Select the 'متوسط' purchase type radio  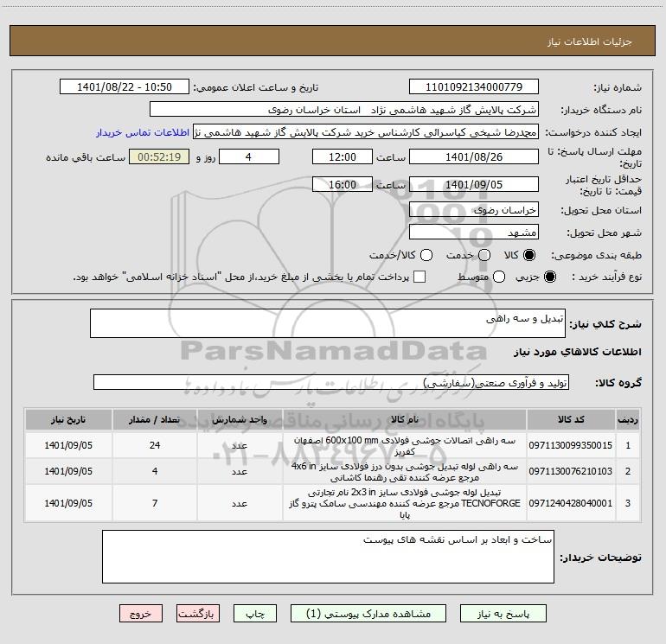499,277
